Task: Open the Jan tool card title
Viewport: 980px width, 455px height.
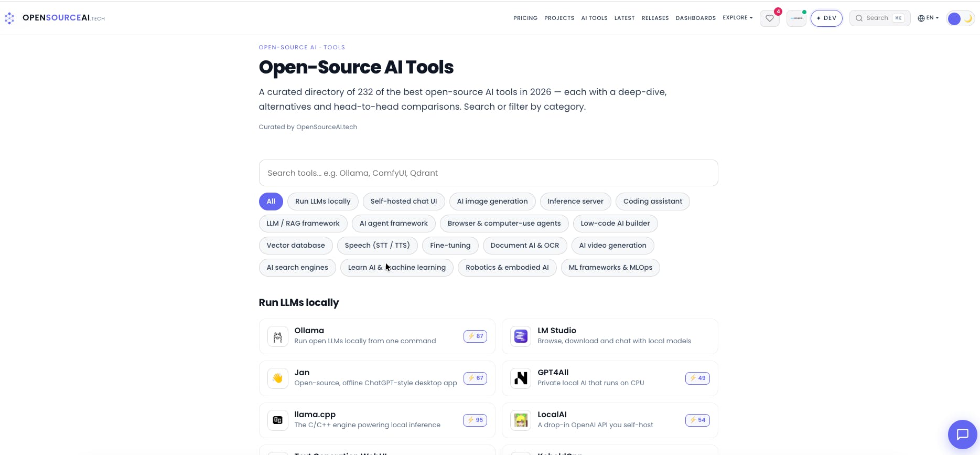Action: (302, 373)
